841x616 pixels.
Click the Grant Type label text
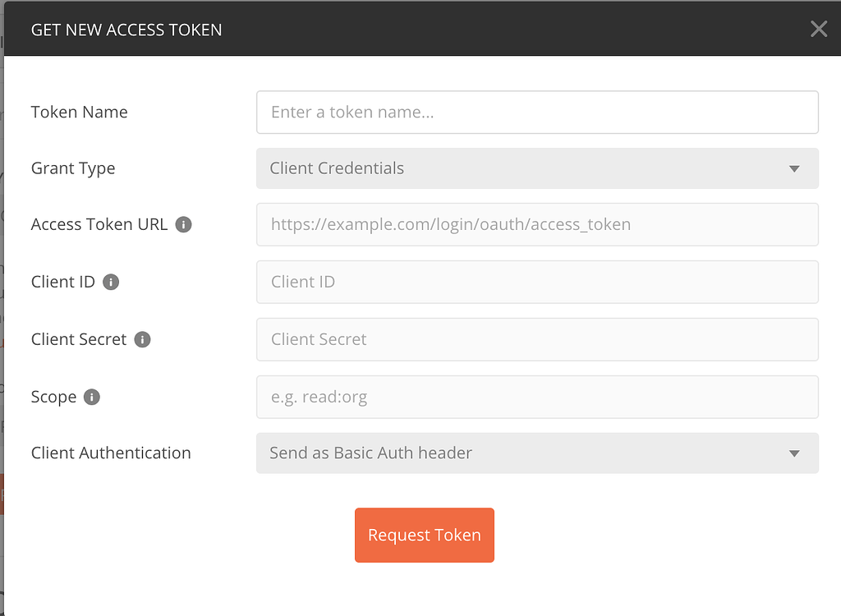[73, 168]
